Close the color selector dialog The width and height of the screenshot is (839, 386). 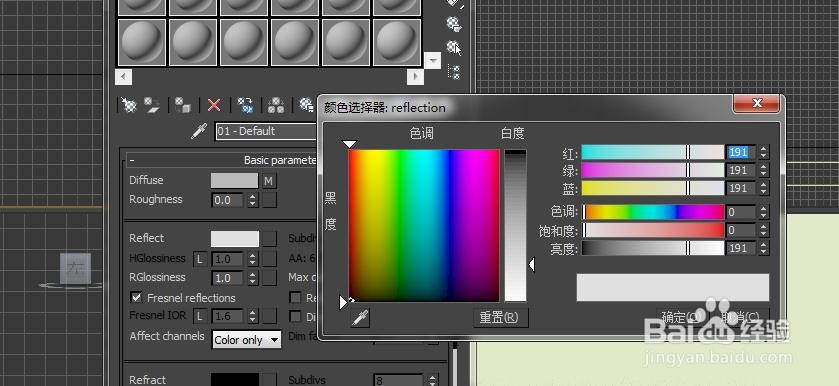coord(757,103)
